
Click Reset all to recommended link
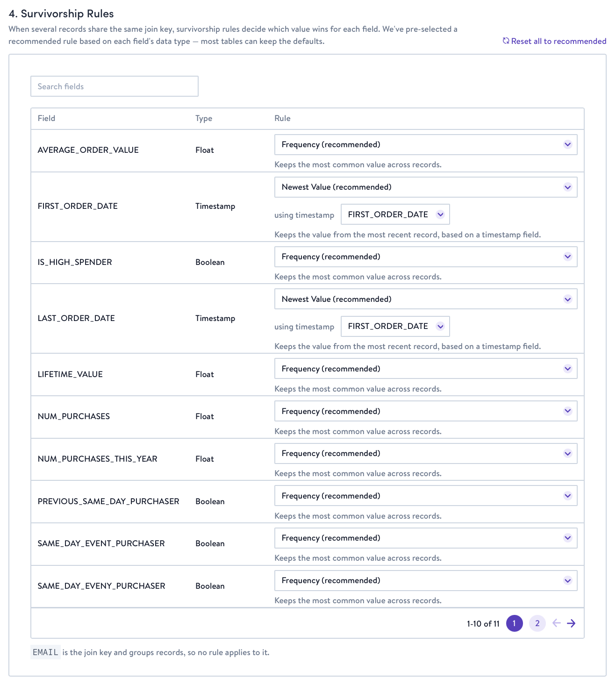(559, 41)
